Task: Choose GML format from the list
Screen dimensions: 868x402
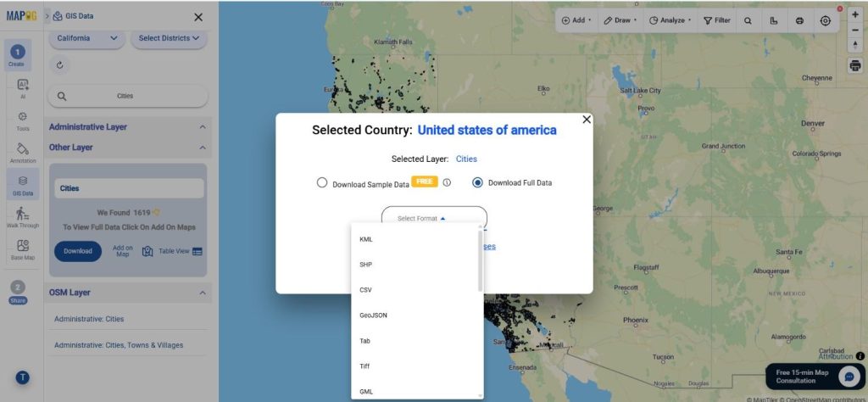Action: (417, 392)
